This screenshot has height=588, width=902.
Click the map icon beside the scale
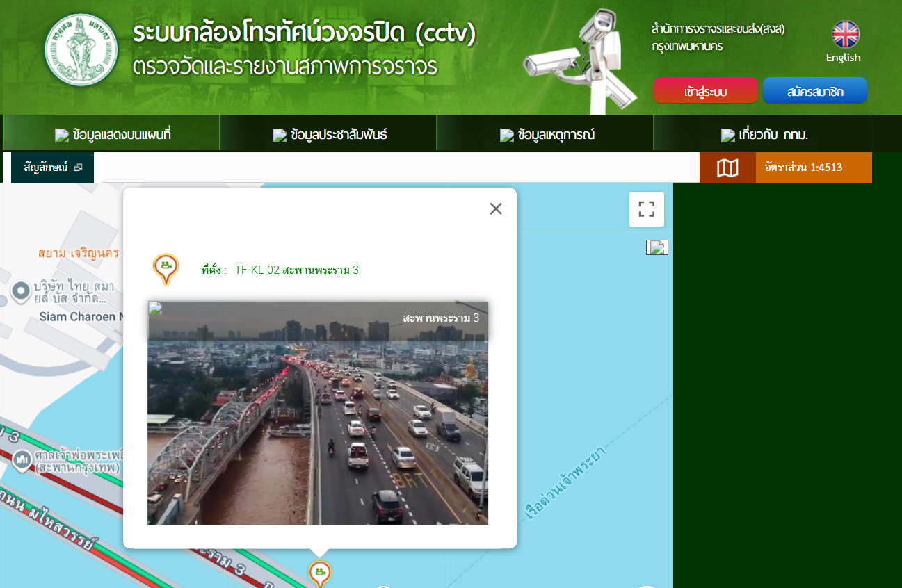[x=727, y=168]
